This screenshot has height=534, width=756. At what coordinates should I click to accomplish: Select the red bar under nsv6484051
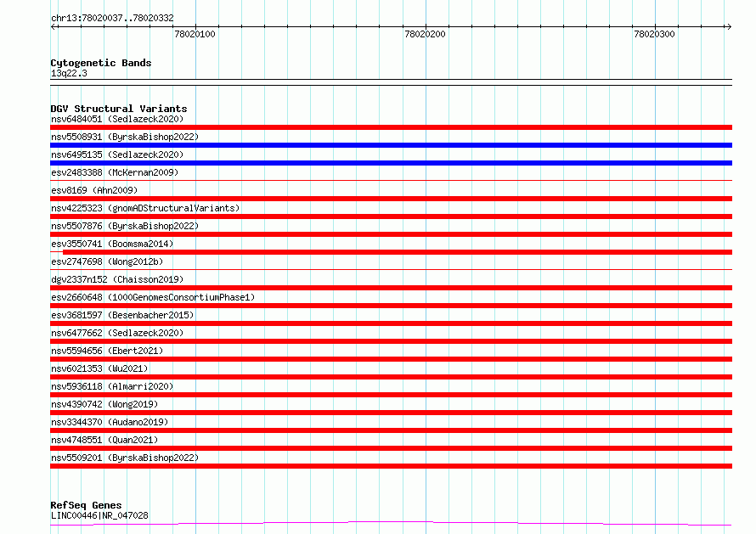(391, 127)
